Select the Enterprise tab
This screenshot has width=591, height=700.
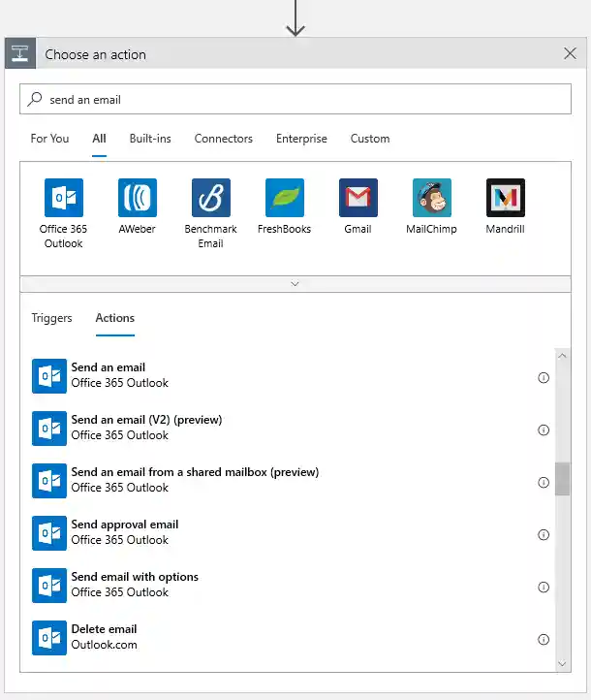(301, 139)
